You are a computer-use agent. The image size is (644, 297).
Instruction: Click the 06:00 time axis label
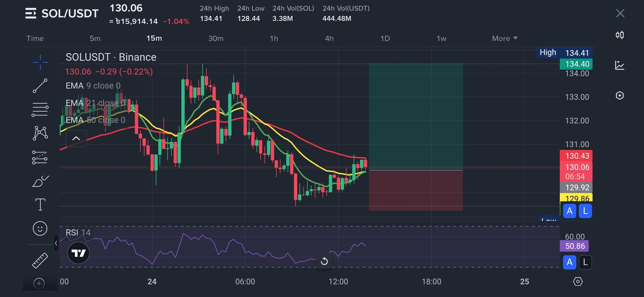pos(245,282)
